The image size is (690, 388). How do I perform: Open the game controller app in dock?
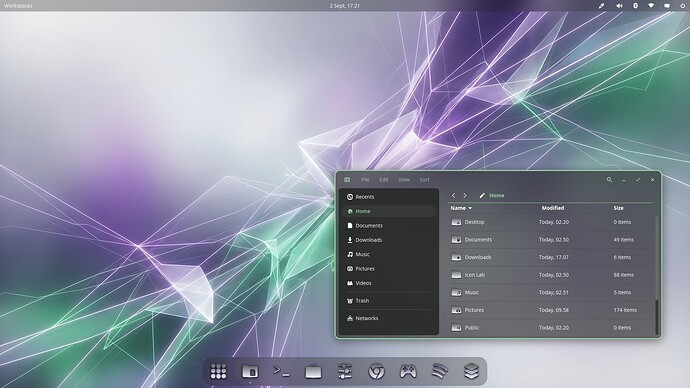pyautogui.click(x=408, y=371)
